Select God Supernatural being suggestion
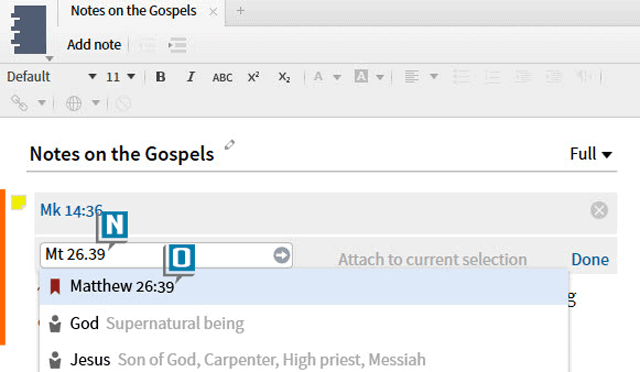Viewport: 640px width, 372px height. [304, 323]
